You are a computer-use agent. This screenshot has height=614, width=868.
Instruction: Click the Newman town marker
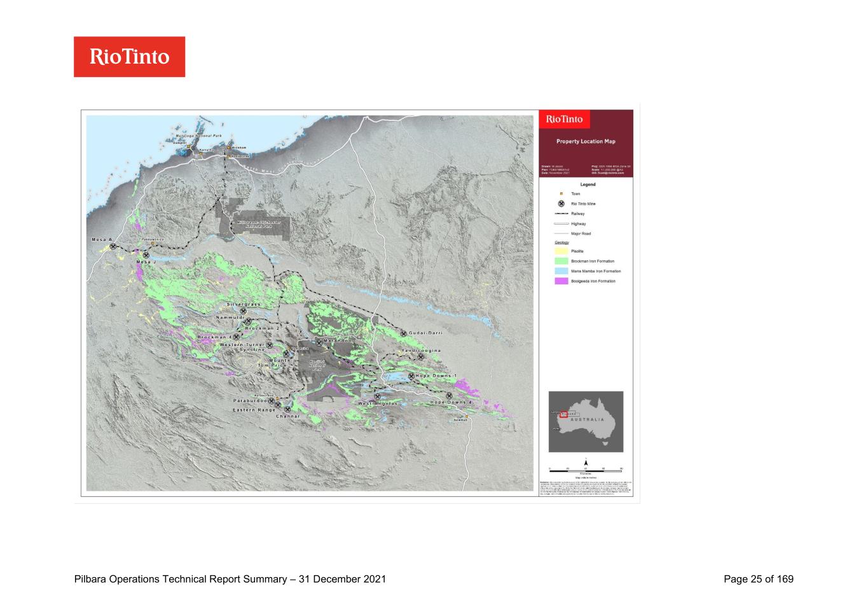point(466,416)
